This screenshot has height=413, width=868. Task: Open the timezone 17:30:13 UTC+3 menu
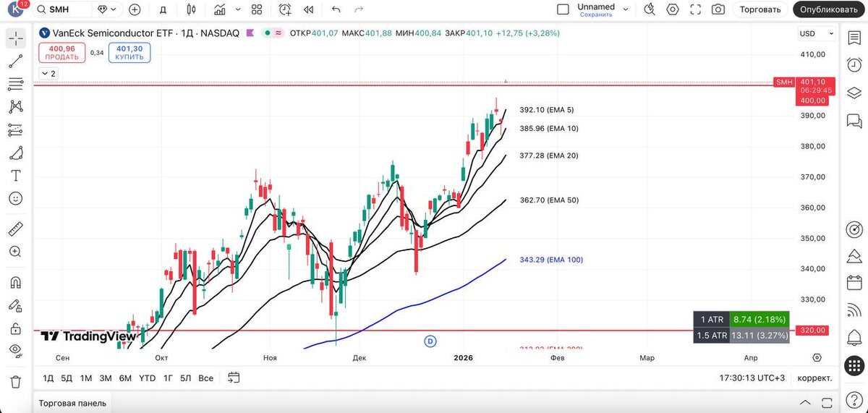pos(752,378)
